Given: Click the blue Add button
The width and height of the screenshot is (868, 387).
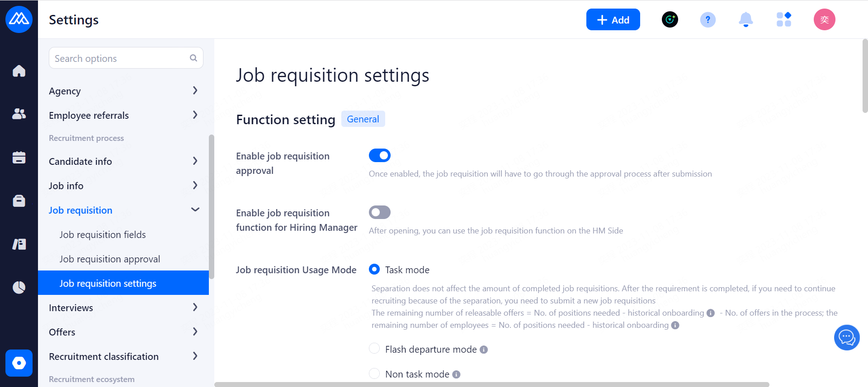Looking at the screenshot, I should 613,20.
